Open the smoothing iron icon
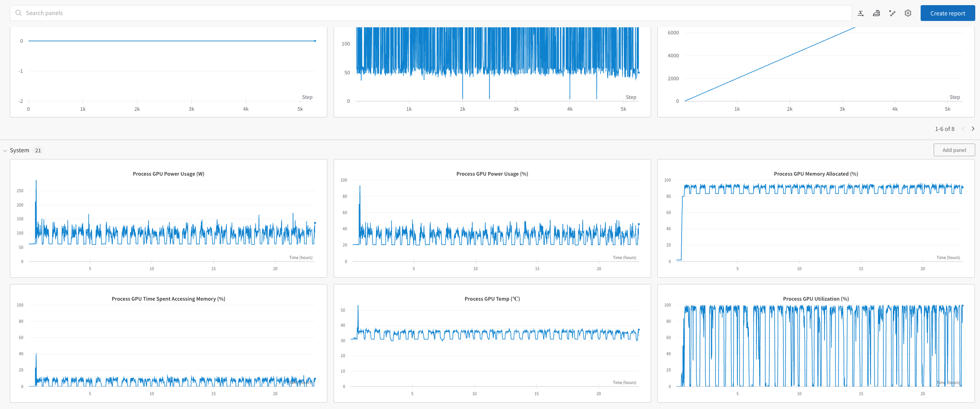This screenshot has width=980, height=409. (x=876, y=13)
